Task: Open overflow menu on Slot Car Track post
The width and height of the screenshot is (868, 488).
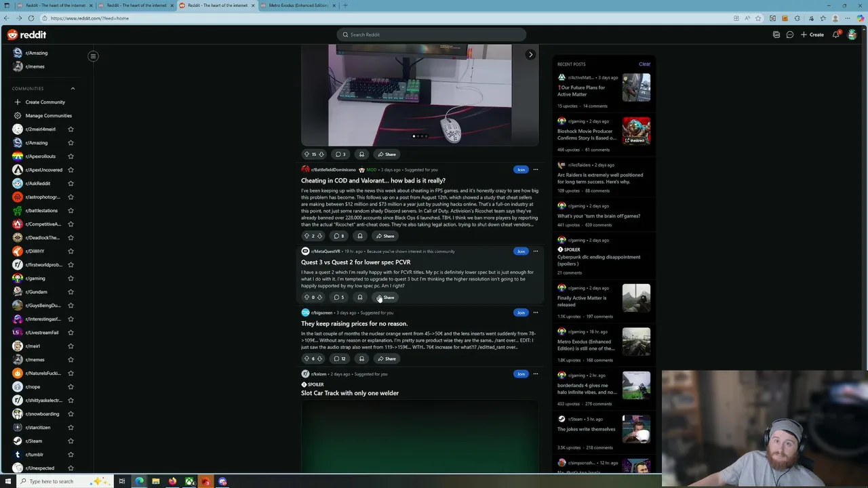Action: [535, 374]
